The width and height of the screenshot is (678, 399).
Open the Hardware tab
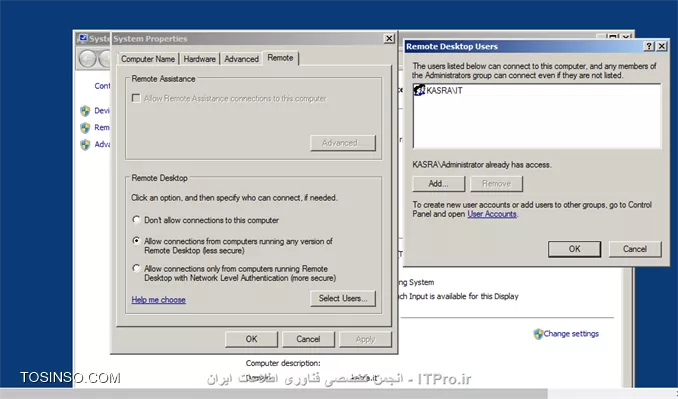(x=199, y=59)
